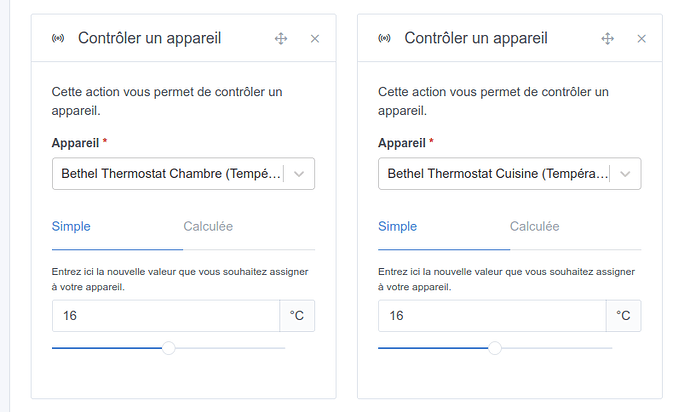Click the Chambre temperature slider handle
Viewport: 690px width, 412px height.
point(169,348)
